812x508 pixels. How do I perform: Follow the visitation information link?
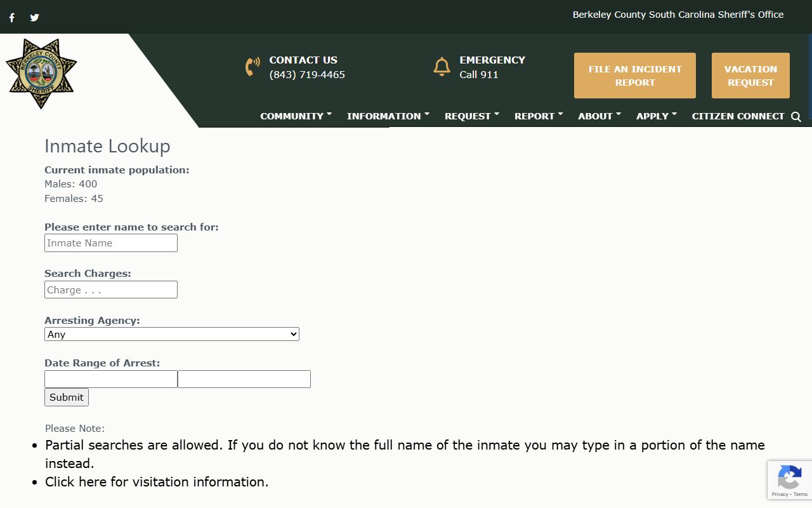point(157,482)
